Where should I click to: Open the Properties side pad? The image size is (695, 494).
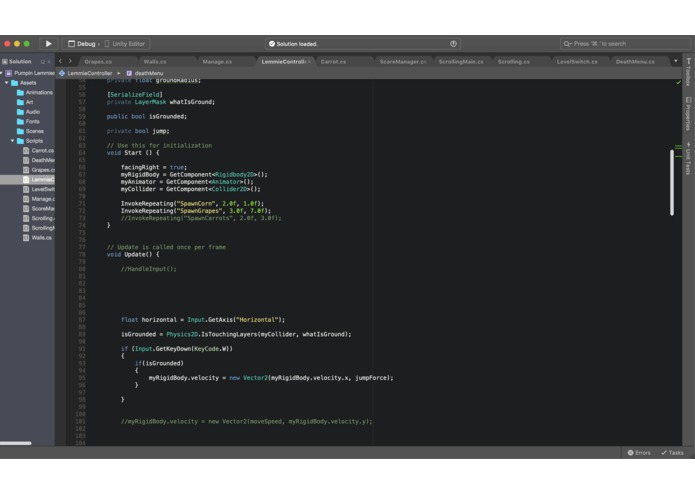tap(688, 114)
